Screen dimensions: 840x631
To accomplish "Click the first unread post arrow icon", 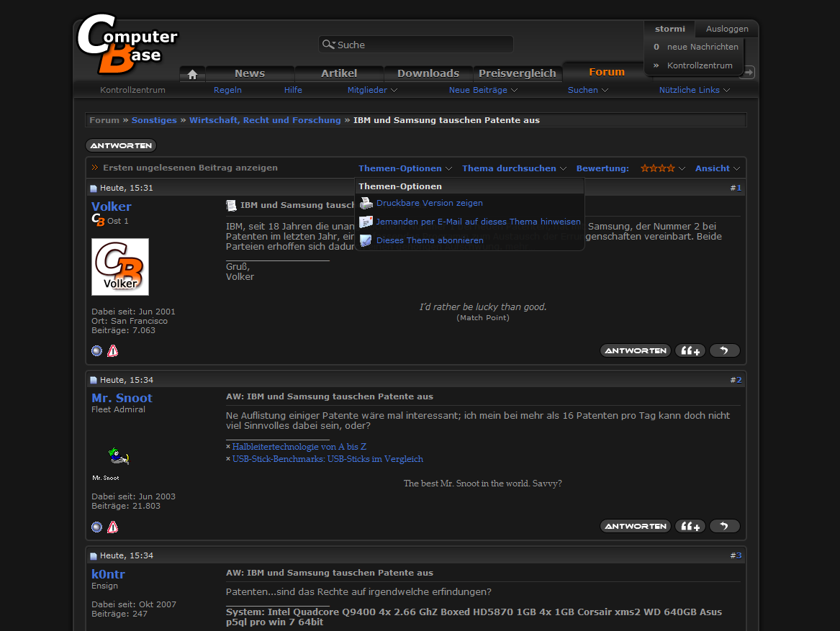I will [x=95, y=168].
